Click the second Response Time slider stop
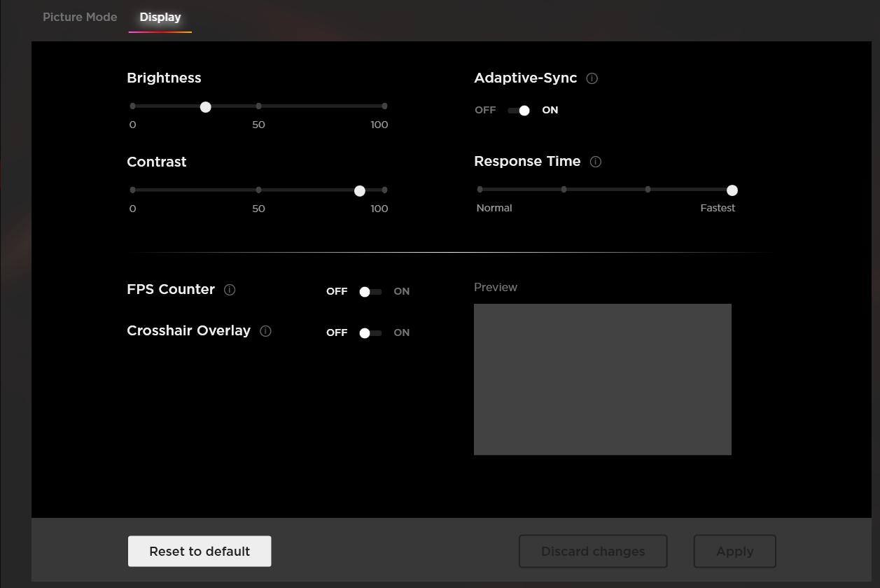The image size is (880, 588). tap(564, 189)
